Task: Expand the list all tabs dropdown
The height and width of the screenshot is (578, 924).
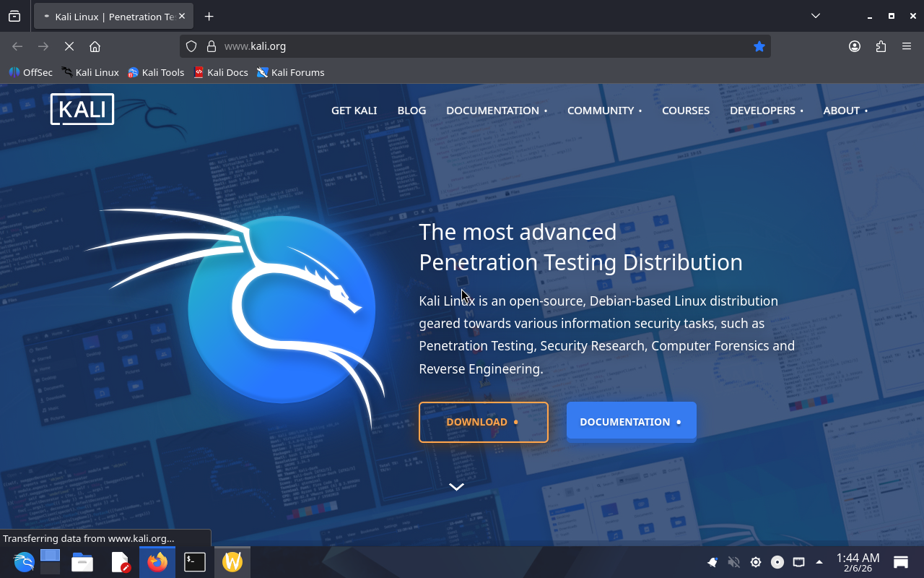Action: coord(815,16)
